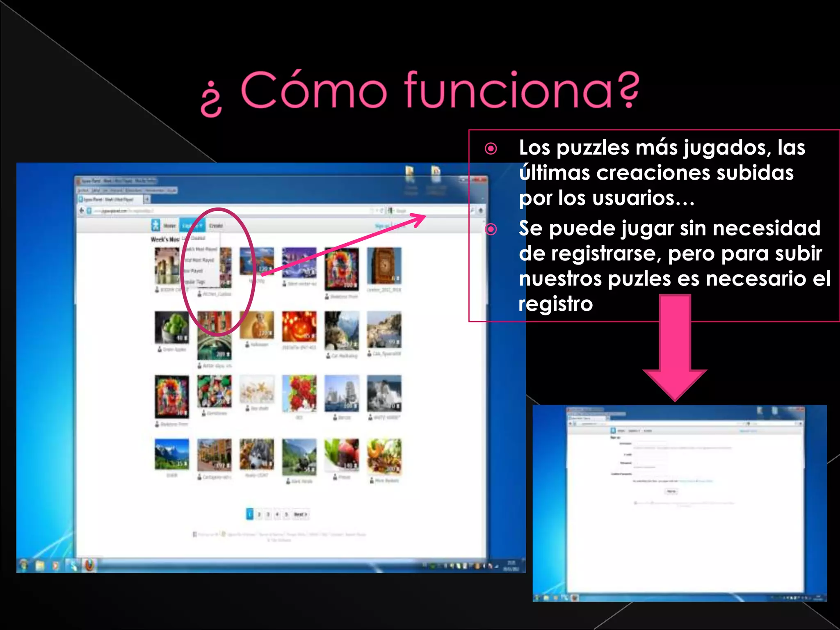Open the Big Ben clock tower puzzle
Screen dimensions: 840x630
coord(384,266)
